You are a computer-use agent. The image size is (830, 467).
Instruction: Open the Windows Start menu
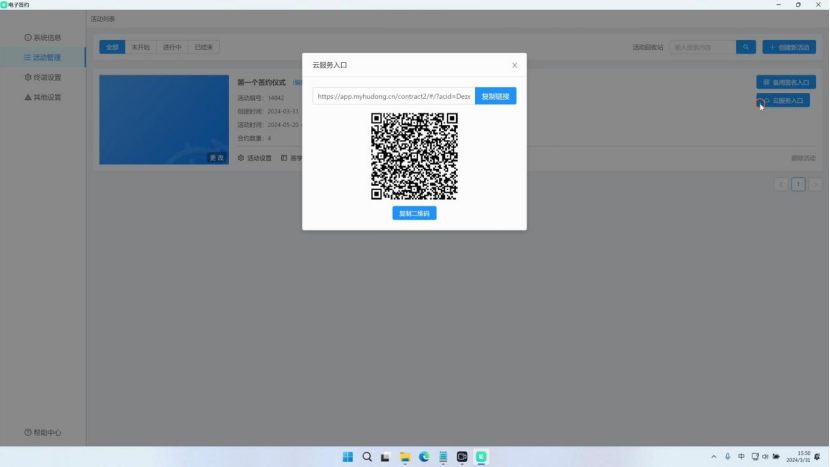click(x=347, y=457)
